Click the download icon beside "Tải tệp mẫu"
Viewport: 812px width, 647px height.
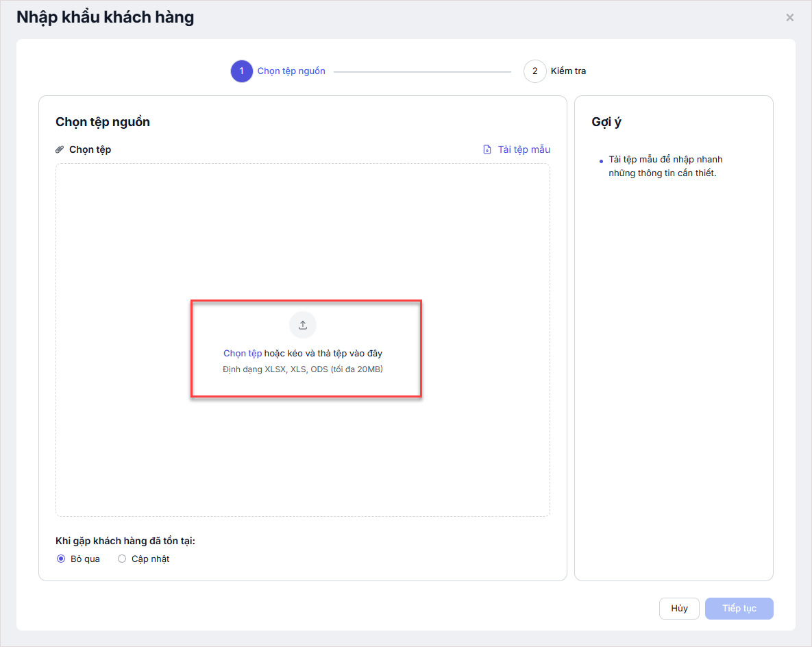coord(487,149)
